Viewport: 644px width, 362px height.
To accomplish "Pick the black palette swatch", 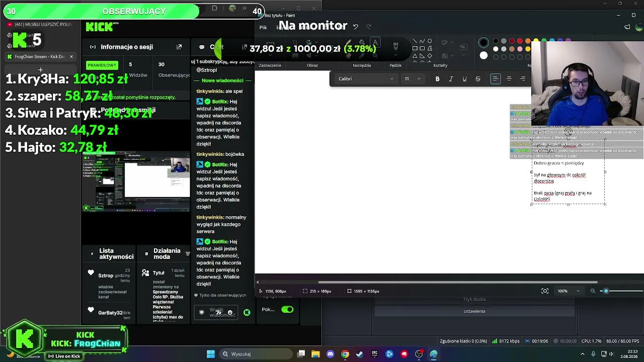I will coord(496,41).
